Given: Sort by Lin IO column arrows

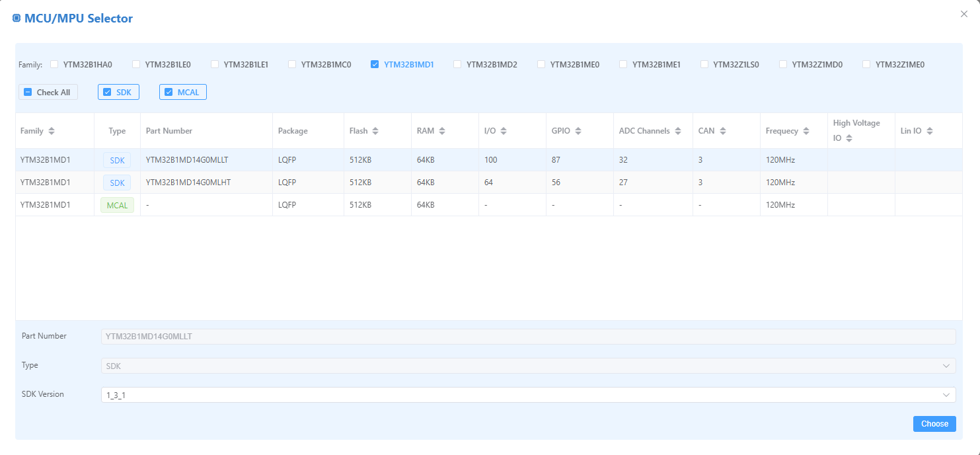Looking at the screenshot, I should point(930,131).
